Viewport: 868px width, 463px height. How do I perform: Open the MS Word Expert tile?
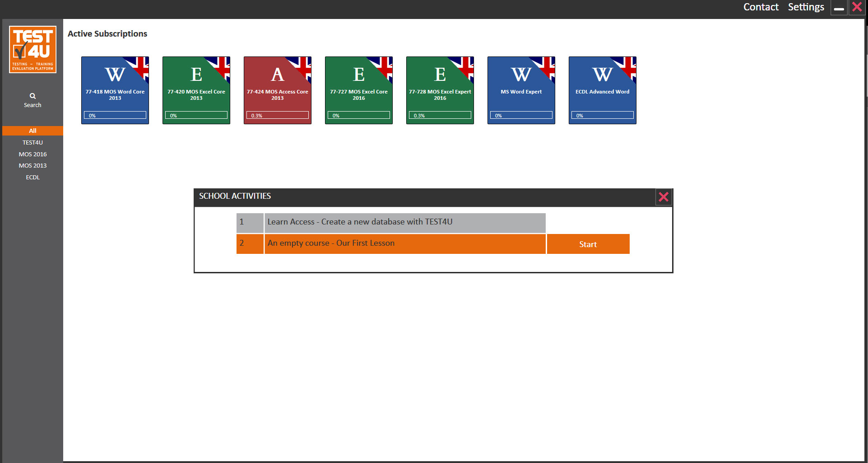pos(521,90)
